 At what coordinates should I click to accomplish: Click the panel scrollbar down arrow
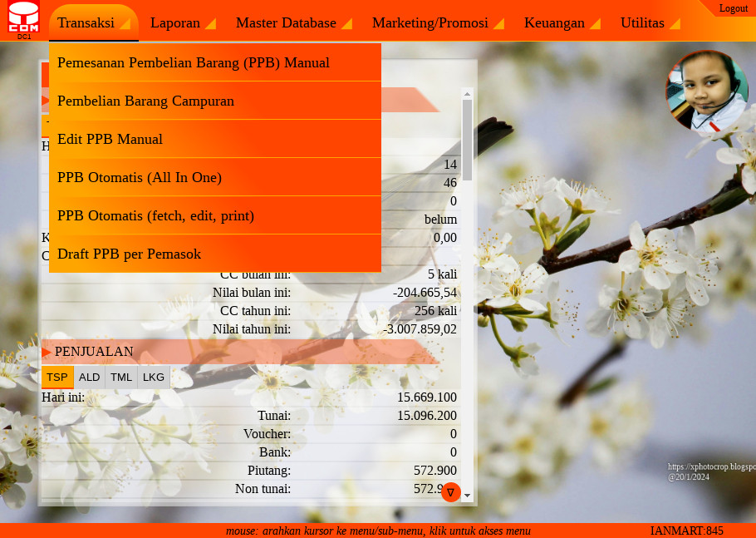[x=467, y=496]
